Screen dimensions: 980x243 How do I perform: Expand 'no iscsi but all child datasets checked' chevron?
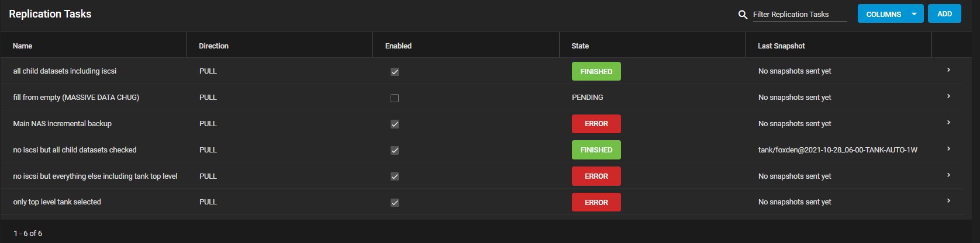click(x=948, y=149)
